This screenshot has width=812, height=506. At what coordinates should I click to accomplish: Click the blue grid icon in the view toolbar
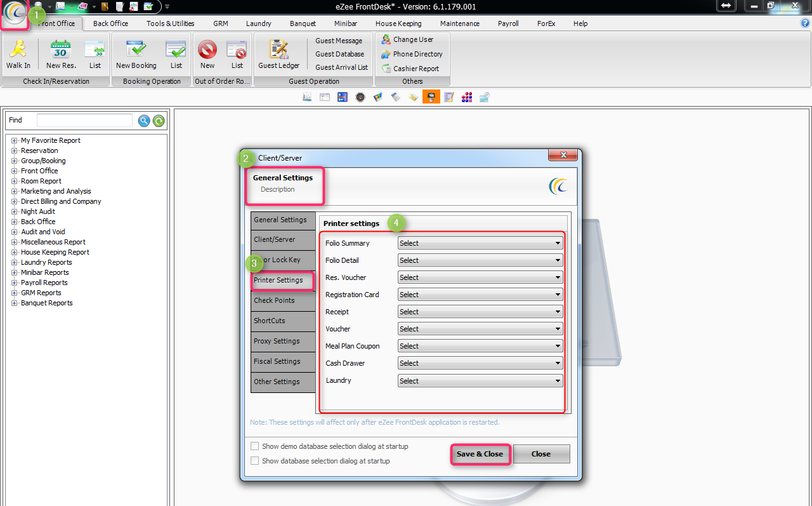343,97
